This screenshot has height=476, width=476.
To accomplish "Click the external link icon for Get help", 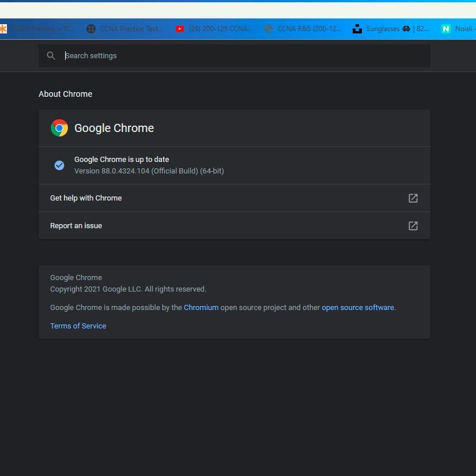I will click(413, 198).
